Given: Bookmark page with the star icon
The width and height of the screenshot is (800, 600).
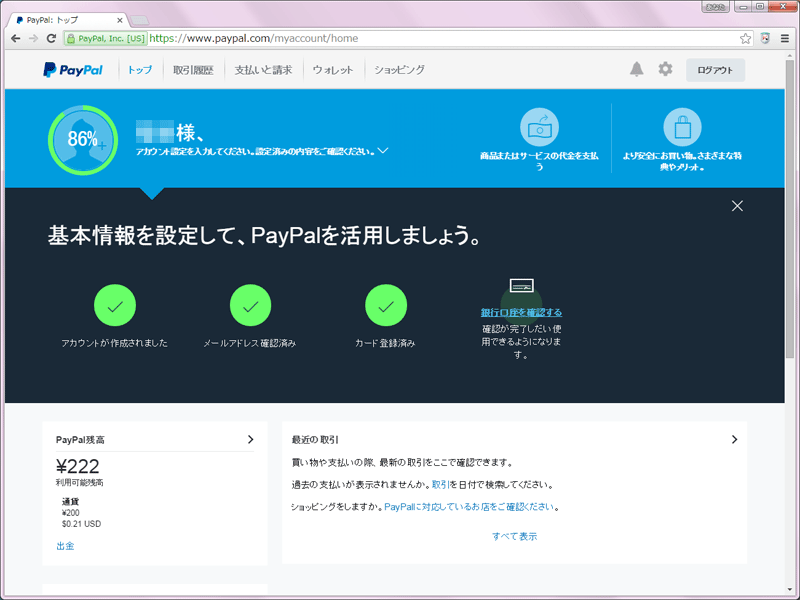Looking at the screenshot, I should pyautogui.click(x=745, y=38).
